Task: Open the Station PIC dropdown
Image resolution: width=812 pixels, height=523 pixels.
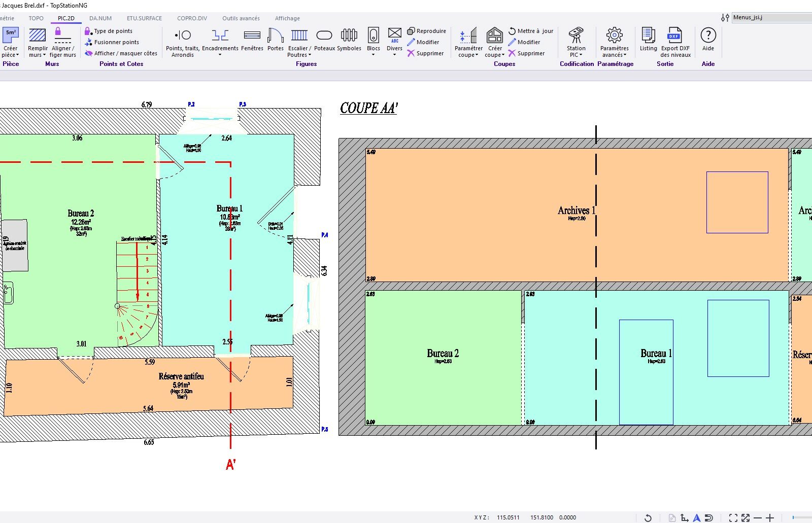Action: [x=576, y=55]
